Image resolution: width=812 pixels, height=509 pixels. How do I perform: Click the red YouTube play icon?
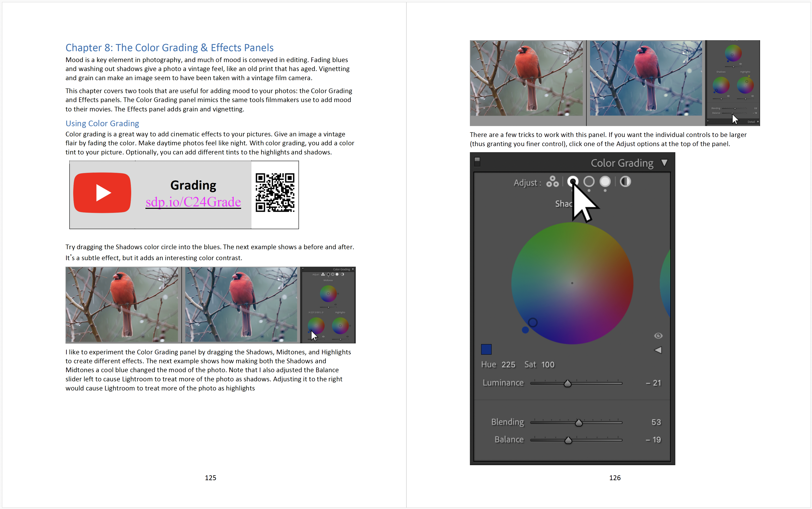tap(102, 193)
